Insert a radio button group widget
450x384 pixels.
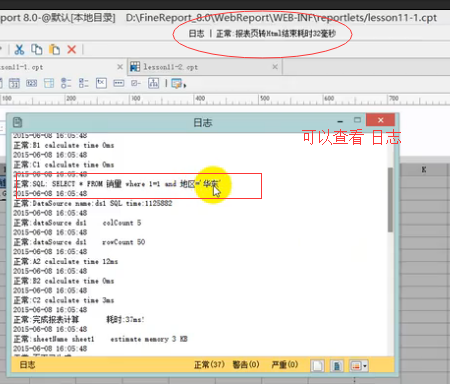[x=66, y=83]
